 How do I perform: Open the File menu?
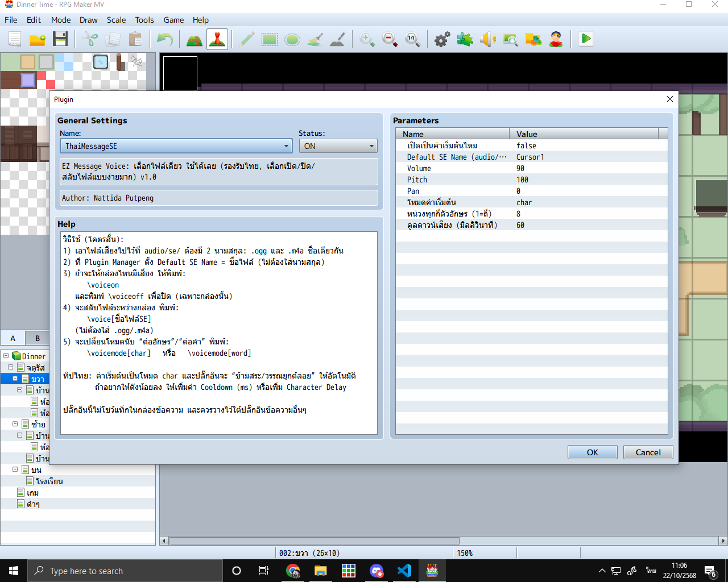(11, 20)
